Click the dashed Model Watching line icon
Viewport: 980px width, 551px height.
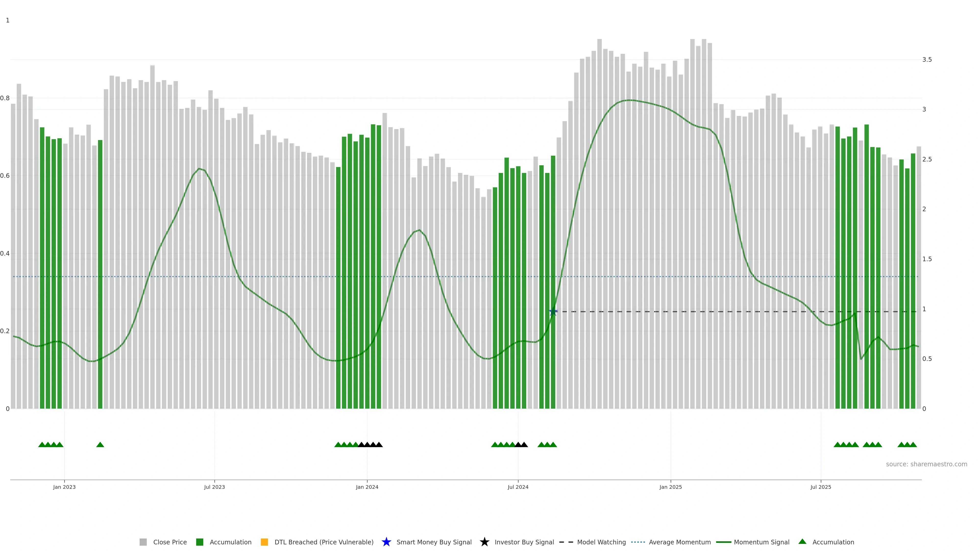[566, 542]
